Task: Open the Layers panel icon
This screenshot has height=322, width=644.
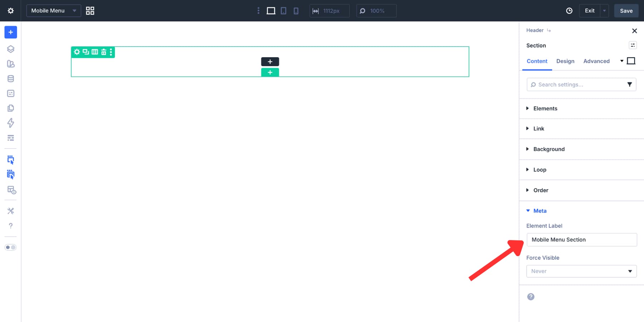Action: pos(11,49)
